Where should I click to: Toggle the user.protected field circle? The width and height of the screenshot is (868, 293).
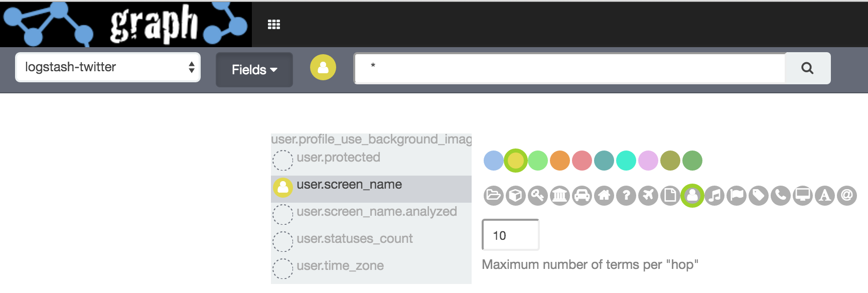pos(283,161)
